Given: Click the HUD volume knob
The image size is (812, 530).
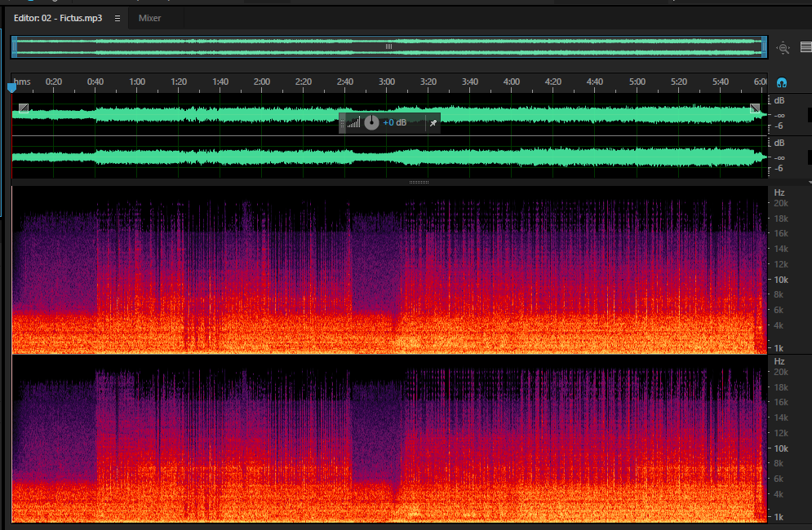Looking at the screenshot, I should click(x=371, y=122).
